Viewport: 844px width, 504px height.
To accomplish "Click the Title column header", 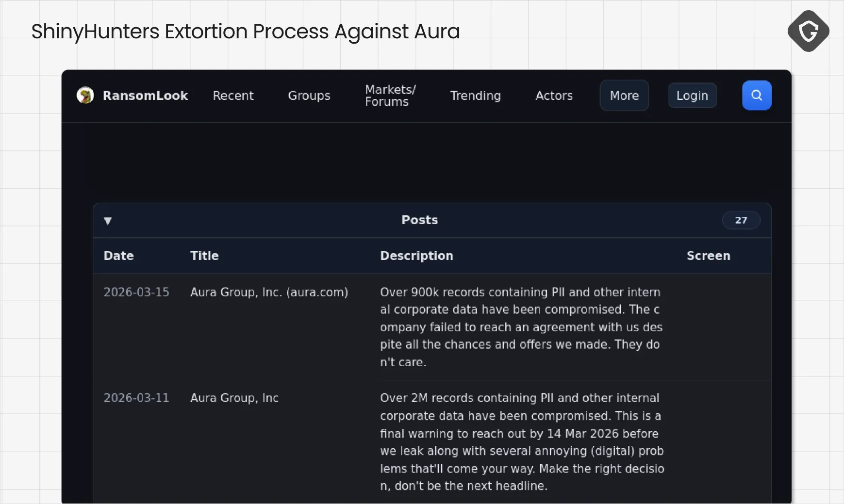I will coord(204,256).
